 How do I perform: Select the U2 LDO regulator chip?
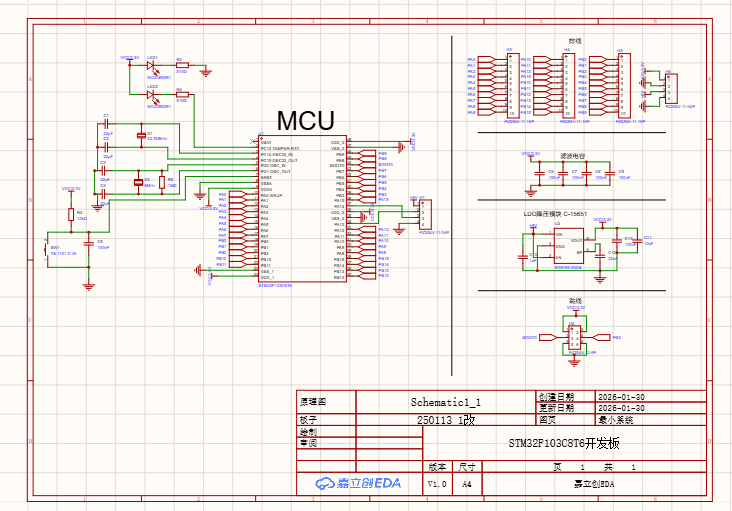tap(569, 247)
